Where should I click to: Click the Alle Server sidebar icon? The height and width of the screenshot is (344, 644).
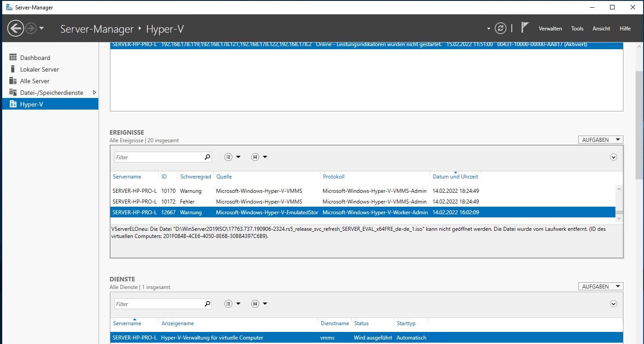(x=13, y=81)
